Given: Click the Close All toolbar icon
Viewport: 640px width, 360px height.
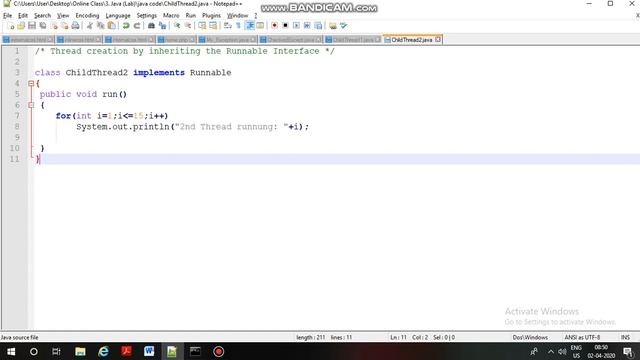Looking at the screenshot, I should tap(64, 26).
